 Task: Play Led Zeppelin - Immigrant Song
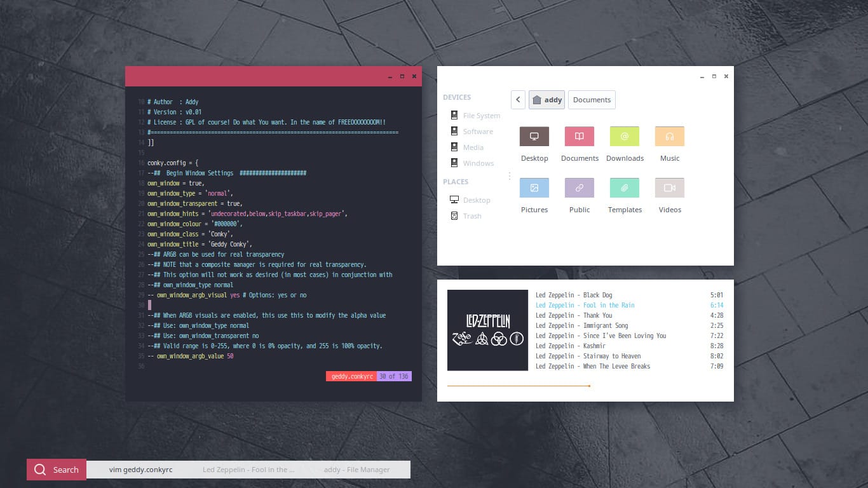582,325
